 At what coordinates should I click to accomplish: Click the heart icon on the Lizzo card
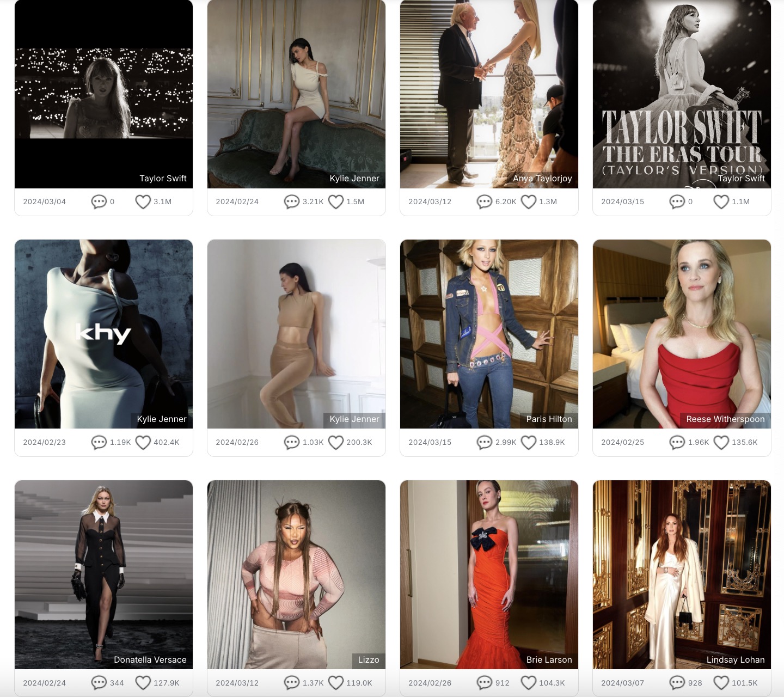pos(336,683)
